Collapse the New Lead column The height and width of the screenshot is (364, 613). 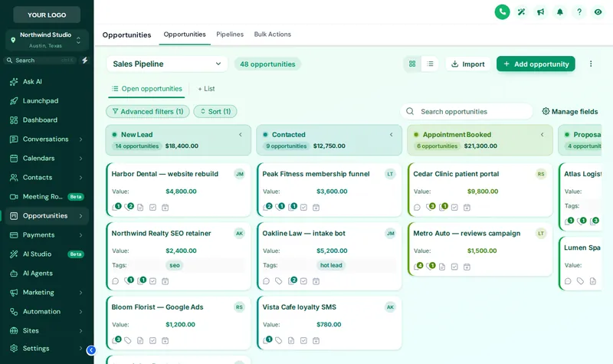241,135
